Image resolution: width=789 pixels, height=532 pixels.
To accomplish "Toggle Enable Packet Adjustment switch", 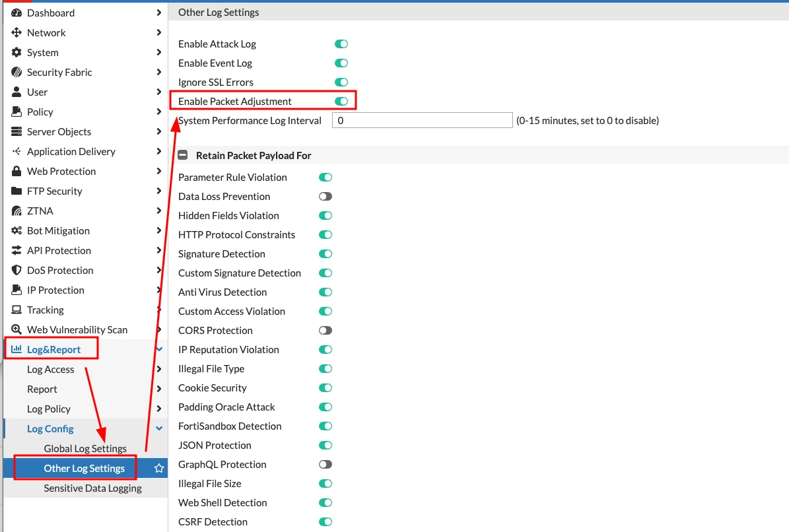I will coord(341,102).
